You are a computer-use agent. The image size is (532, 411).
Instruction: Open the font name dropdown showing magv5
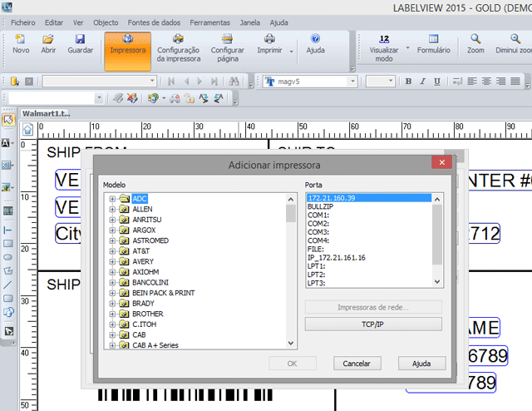(352, 82)
